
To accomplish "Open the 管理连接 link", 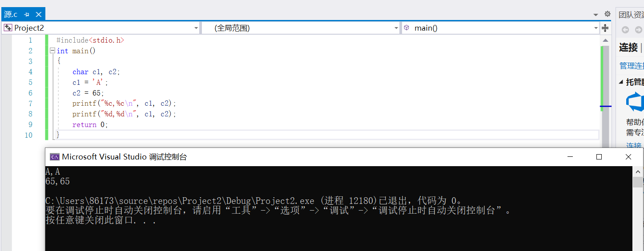I will (x=632, y=66).
